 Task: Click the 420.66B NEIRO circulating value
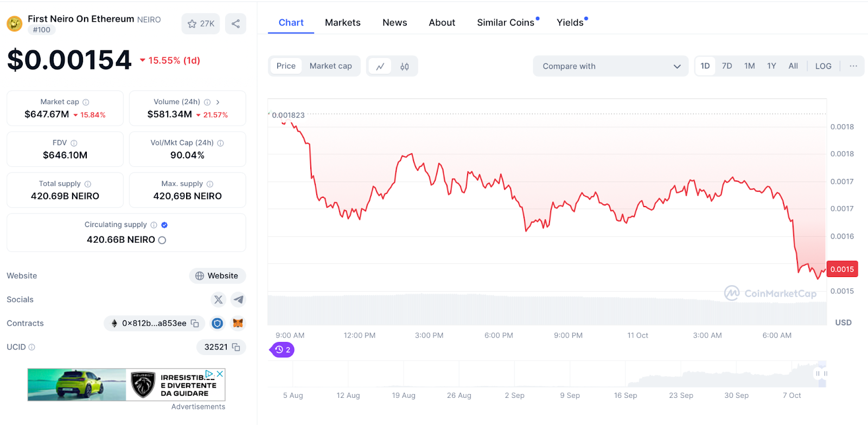(x=121, y=240)
